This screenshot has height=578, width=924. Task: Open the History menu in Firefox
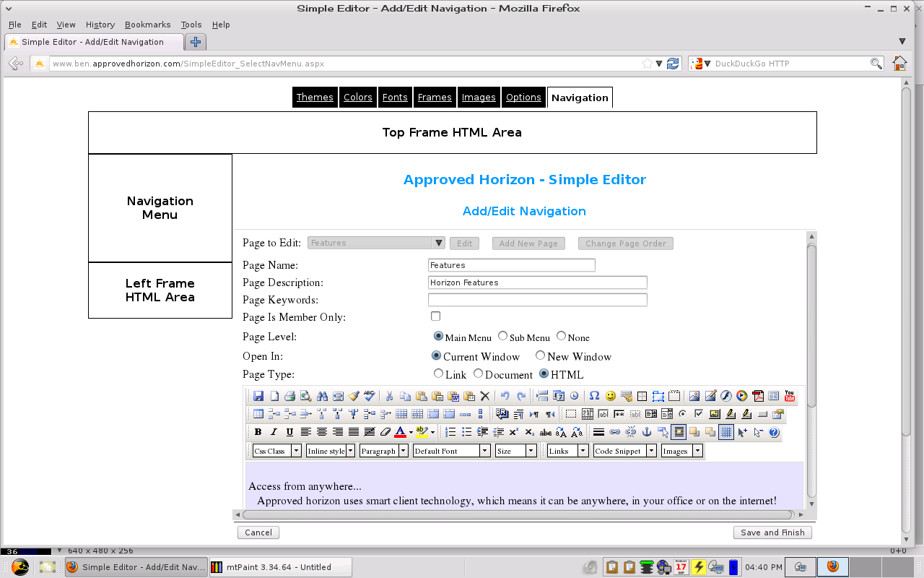(100, 25)
